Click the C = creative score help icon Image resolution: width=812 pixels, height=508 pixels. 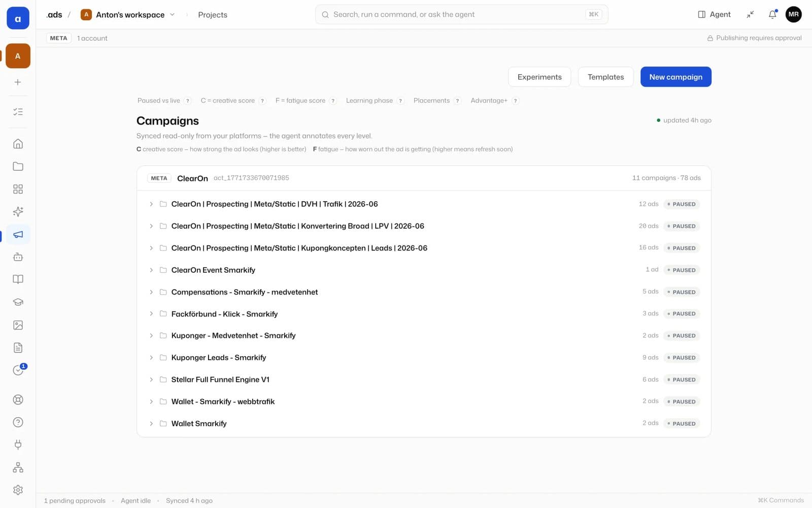click(x=262, y=101)
